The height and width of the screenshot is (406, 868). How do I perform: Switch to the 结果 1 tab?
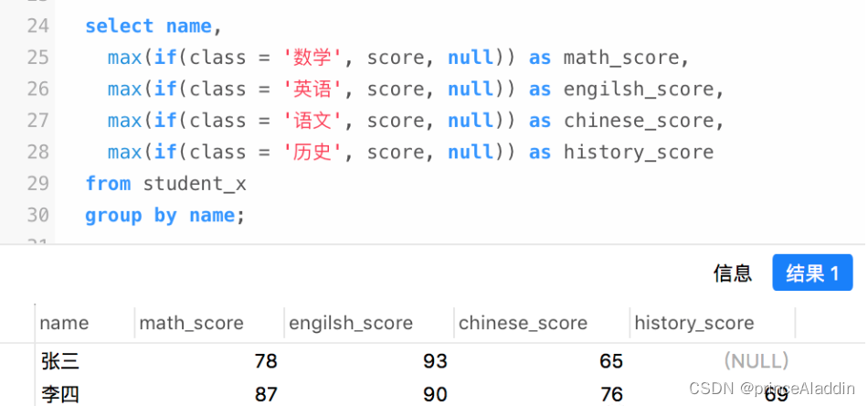812,272
